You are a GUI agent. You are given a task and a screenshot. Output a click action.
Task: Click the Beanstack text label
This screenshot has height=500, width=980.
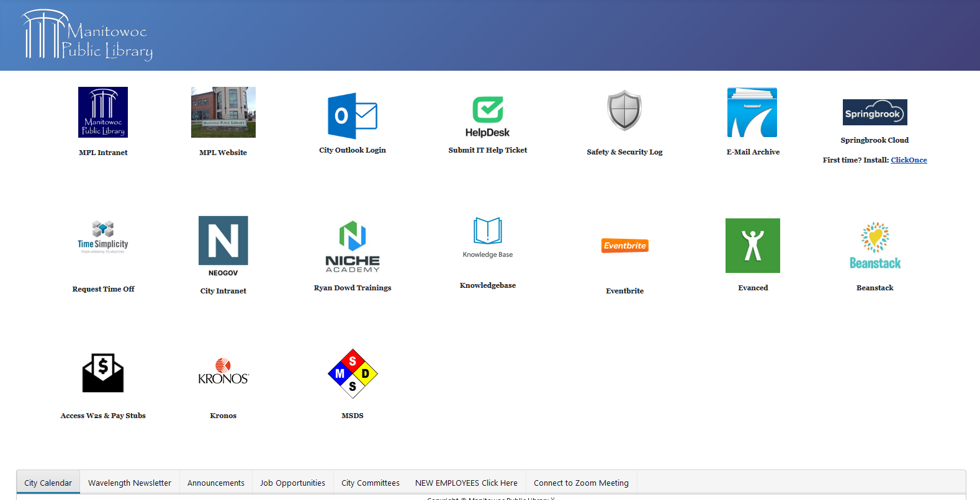(x=875, y=288)
